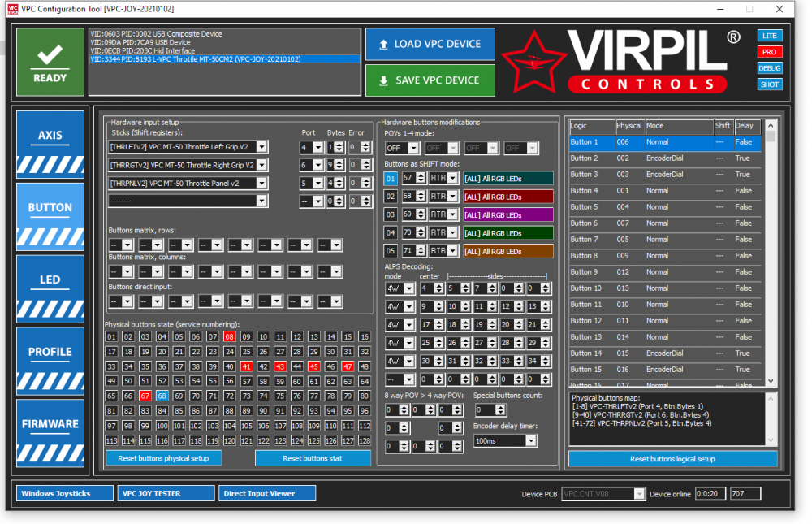Open the Encoder delay timer dropdown
The image size is (812, 524).
pyautogui.click(x=531, y=440)
